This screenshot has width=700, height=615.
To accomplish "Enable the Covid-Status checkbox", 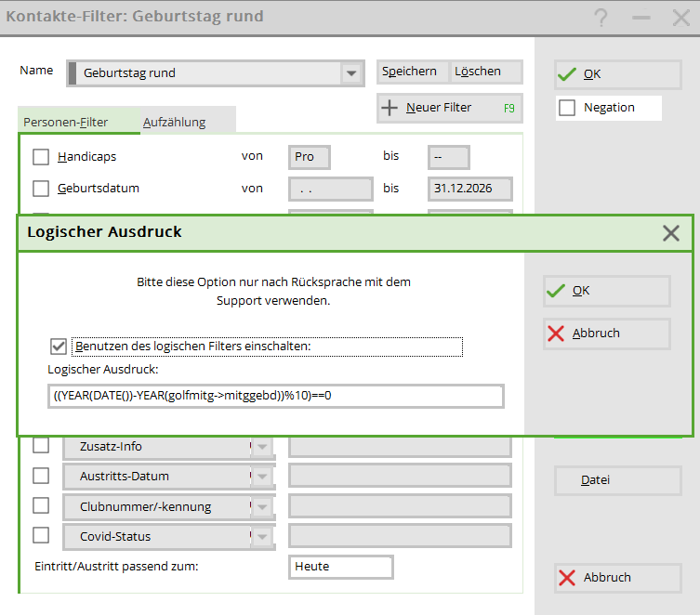I will click(41, 536).
